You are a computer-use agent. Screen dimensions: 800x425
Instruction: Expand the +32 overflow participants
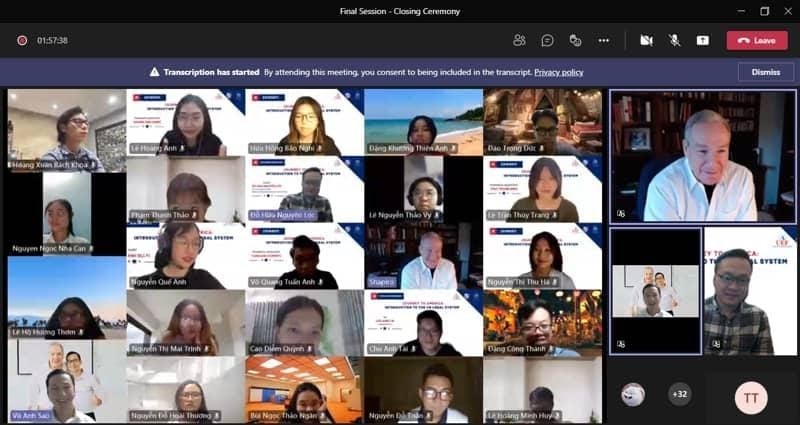pos(680,394)
